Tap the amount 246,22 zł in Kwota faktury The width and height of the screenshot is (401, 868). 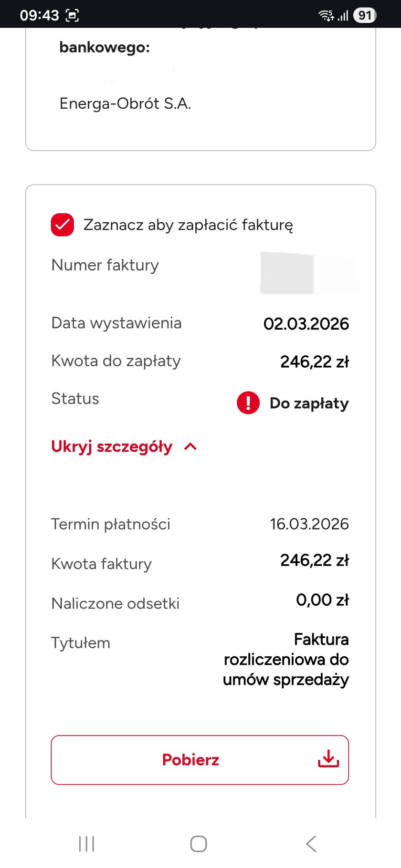(315, 560)
